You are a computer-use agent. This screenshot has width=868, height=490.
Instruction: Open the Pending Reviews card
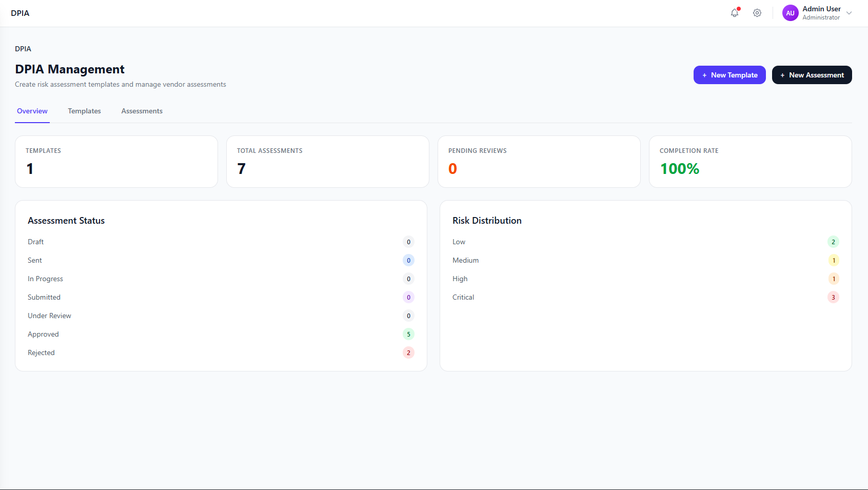539,162
